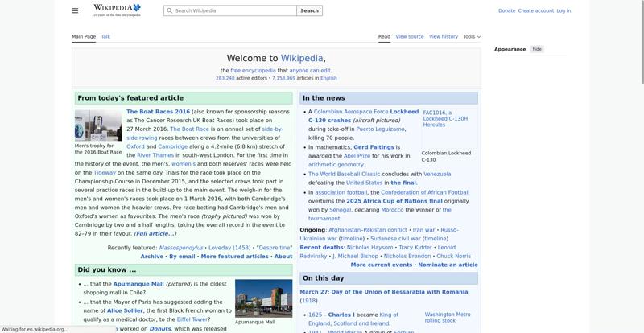Select the View history tab
Image resolution: width=644 pixels, height=333 pixels.
444,36
